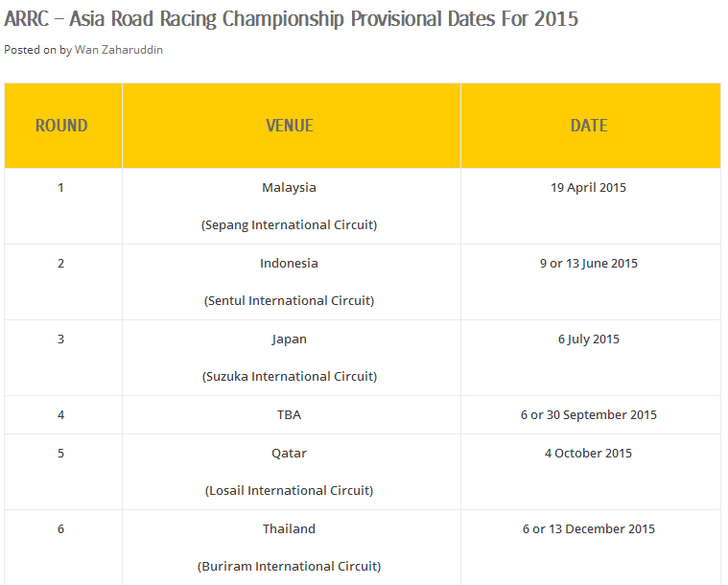Select the Qatar venue cell
The image size is (728, 585).
click(x=289, y=454)
